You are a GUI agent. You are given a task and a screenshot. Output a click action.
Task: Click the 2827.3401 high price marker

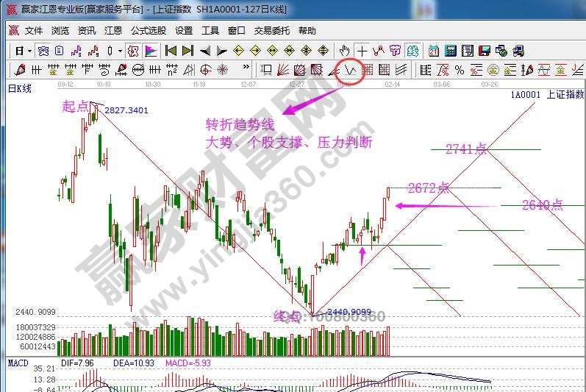[x=126, y=110]
